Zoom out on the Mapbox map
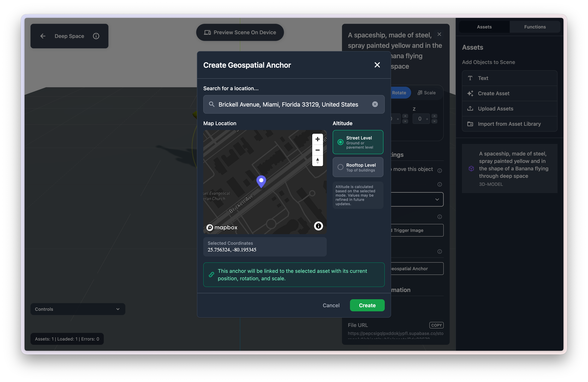The image size is (588, 382). [317, 150]
